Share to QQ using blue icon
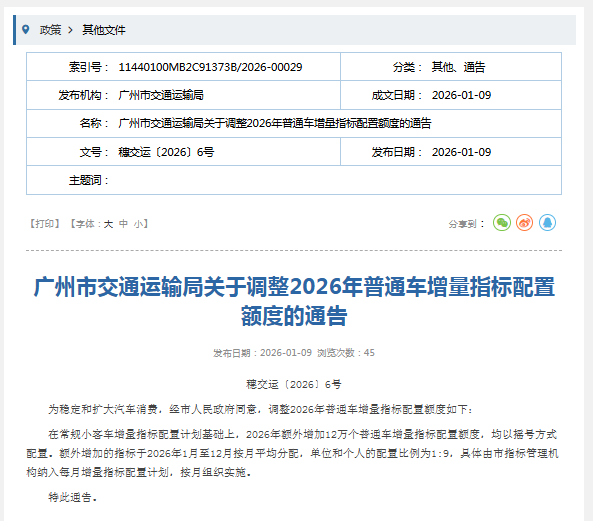 click(547, 222)
